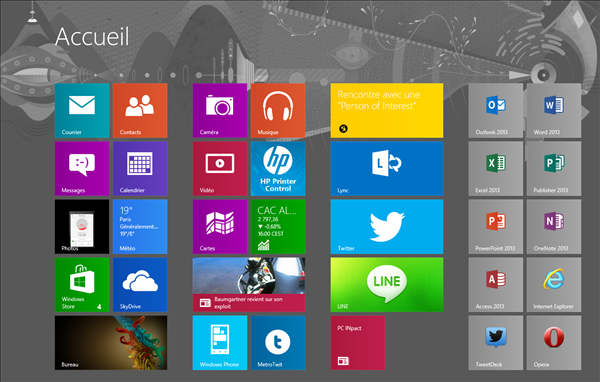The image size is (600, 382).
Task: Open the PC INpact tile
Action: coord(358,343)
